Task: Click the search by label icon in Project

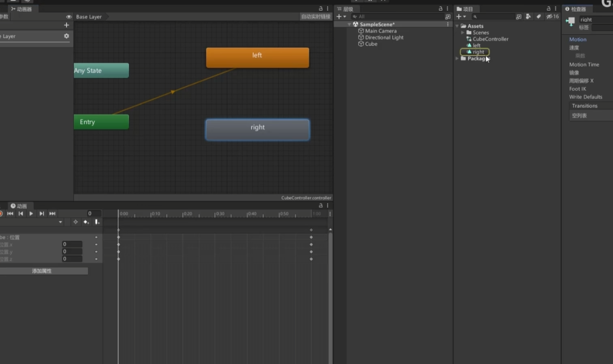Action: (539, 17)
